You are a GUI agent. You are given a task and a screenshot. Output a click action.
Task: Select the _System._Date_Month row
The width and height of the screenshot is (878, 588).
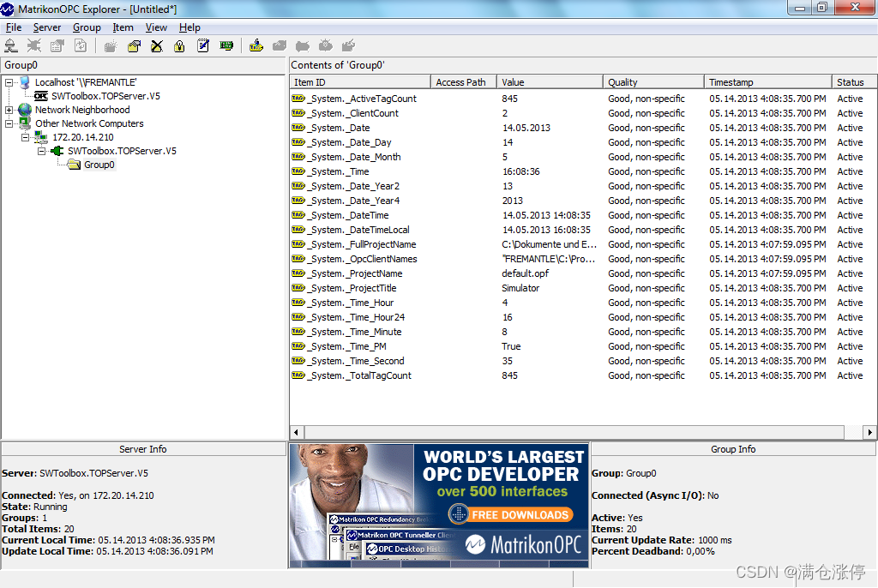coord(582,157)
